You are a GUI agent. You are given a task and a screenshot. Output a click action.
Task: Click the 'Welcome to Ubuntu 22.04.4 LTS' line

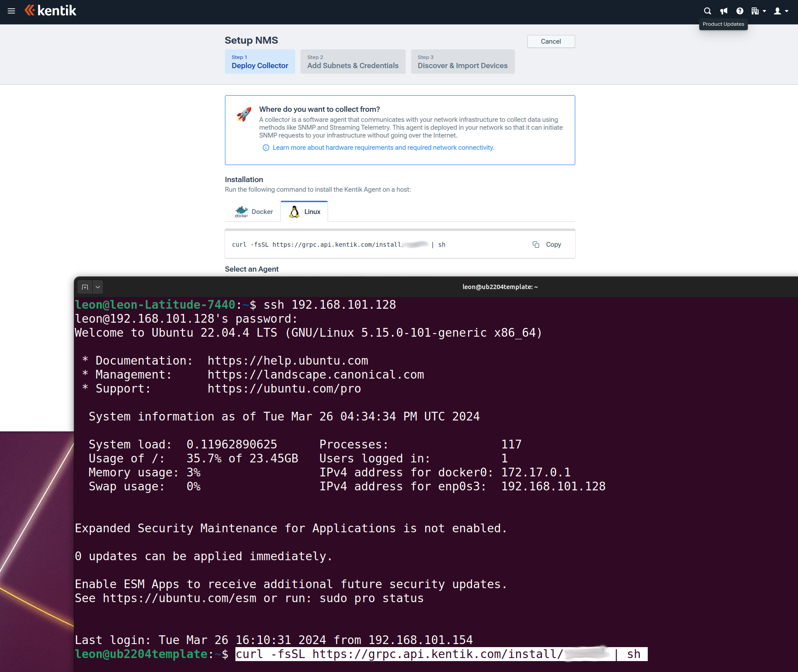pyautogui.click(x=308, y=333)
